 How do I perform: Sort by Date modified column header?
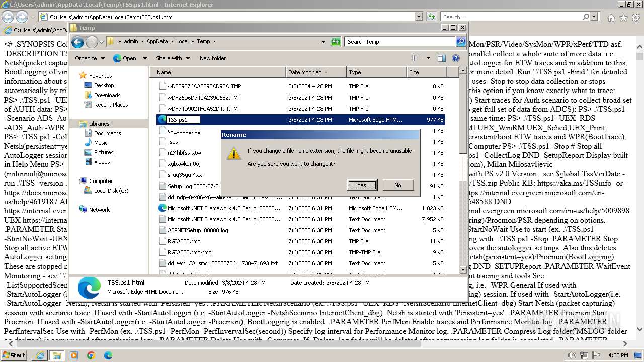pos(316,72)
